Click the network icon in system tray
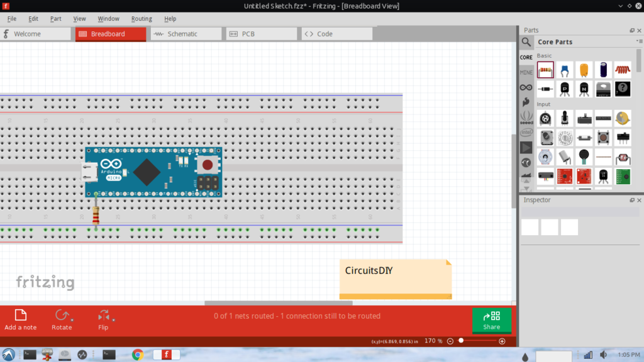 588,354
